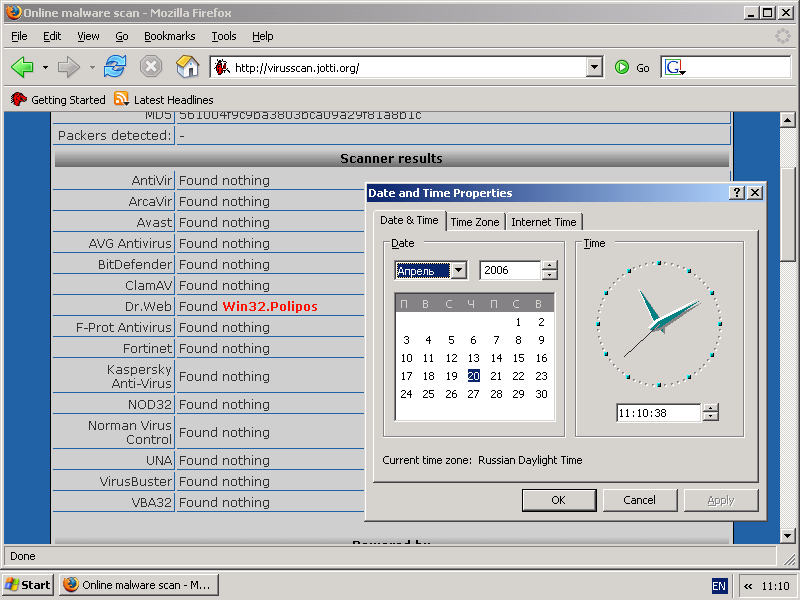The width and height of the screenshot is (800, 600).
Task: Open the month dropdown showing Апрель
Action: pyautogui.click(x=459, y=270)
